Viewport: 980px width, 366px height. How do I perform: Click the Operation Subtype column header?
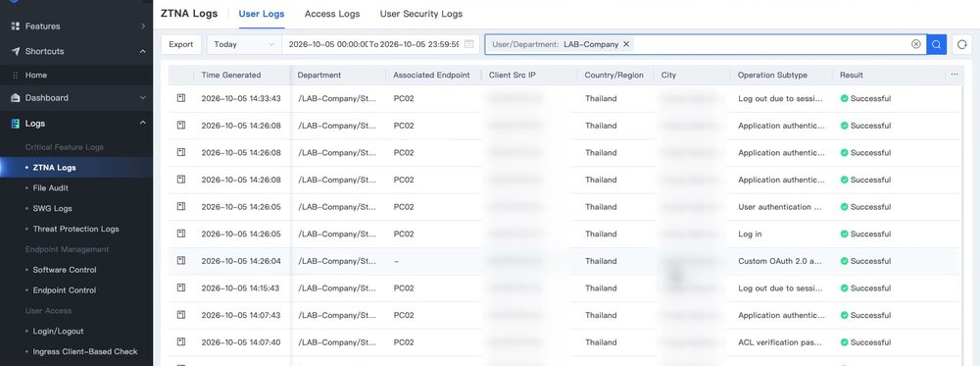[x=772, y=76]
